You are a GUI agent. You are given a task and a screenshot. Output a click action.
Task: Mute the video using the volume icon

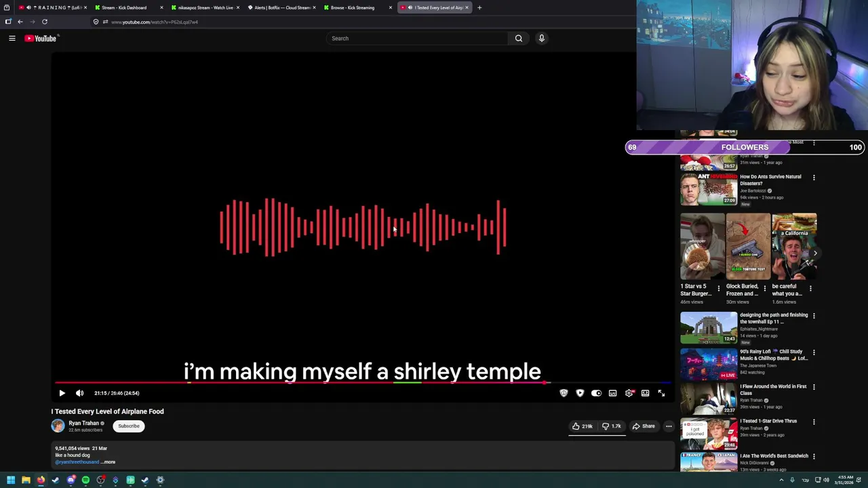pyautogui.click(x=79, y=393)
